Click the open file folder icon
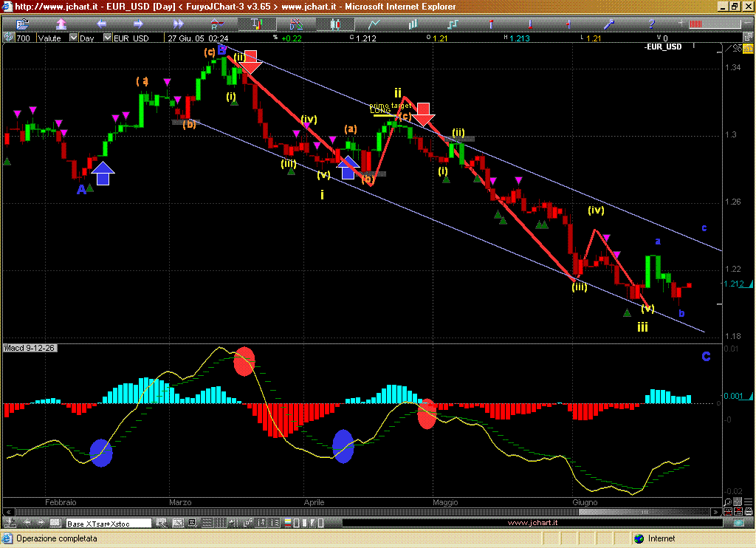 coord(22,24)
